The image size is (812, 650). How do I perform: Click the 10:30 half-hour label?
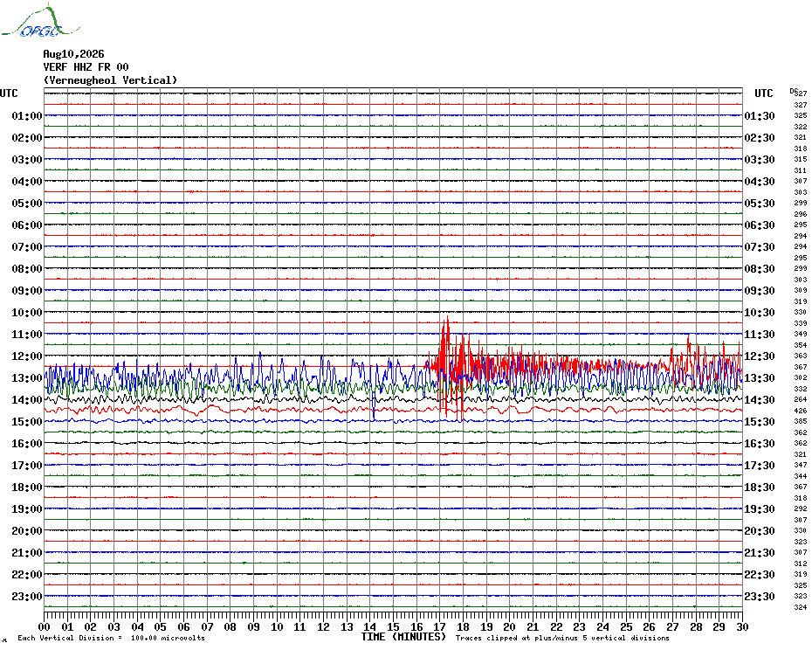click(x=760, y=313)
